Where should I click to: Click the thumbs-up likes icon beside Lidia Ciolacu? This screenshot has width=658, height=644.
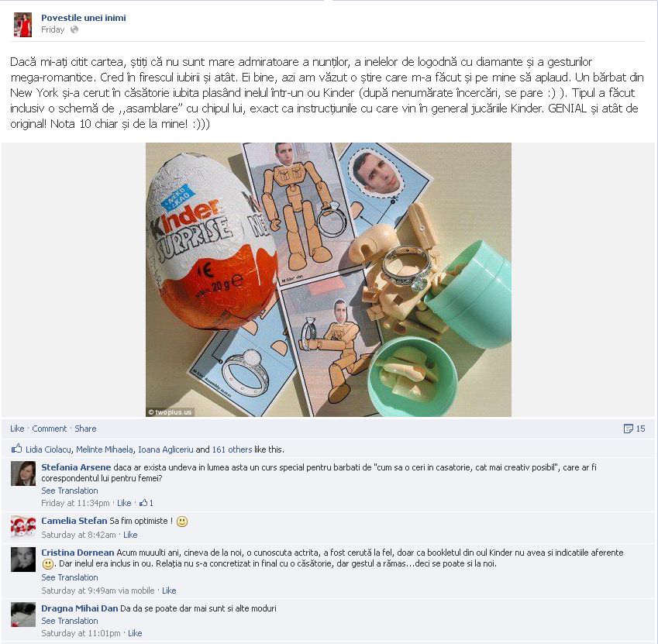pos(16,449)
